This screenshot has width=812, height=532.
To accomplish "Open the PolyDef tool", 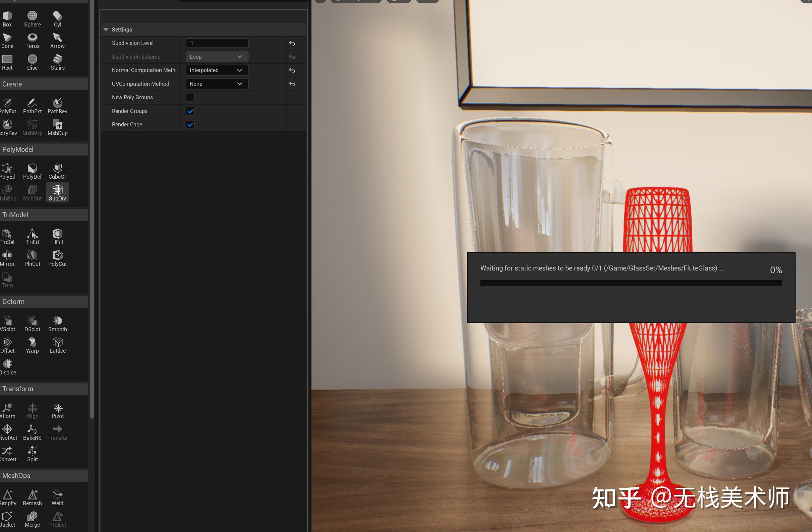I will click(33, 171).
